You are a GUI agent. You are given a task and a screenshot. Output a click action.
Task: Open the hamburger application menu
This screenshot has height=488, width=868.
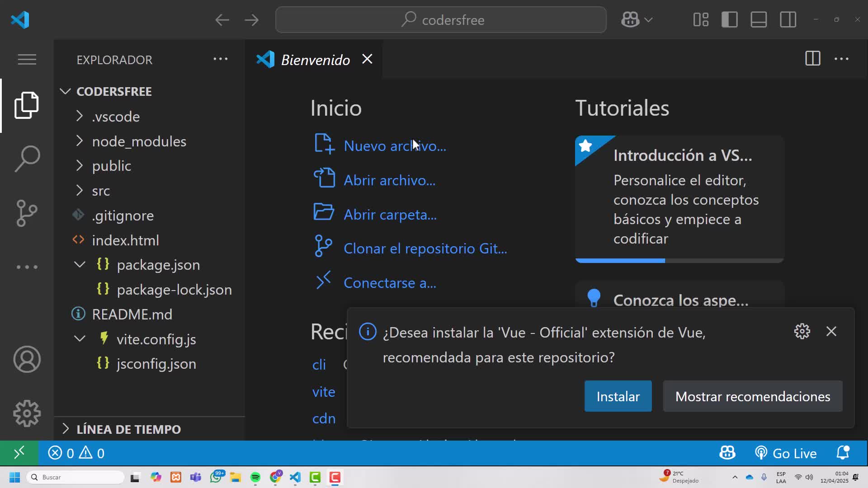tap(27, 59)
